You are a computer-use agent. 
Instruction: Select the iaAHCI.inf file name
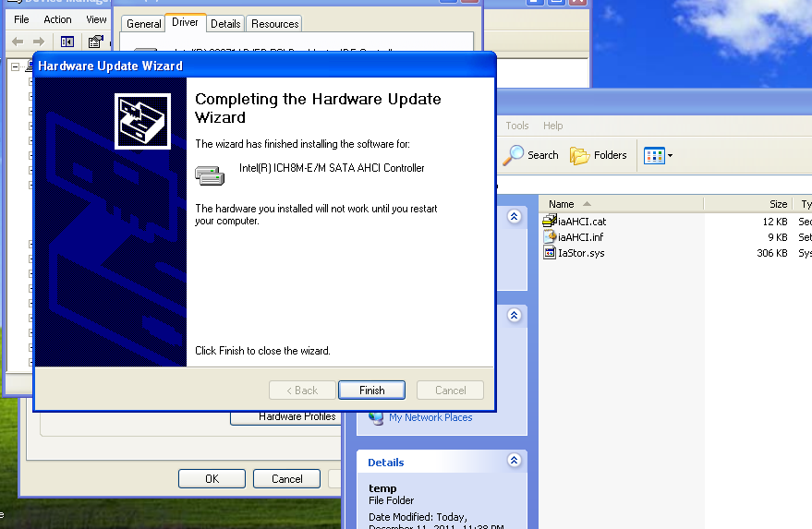[580, 237]
